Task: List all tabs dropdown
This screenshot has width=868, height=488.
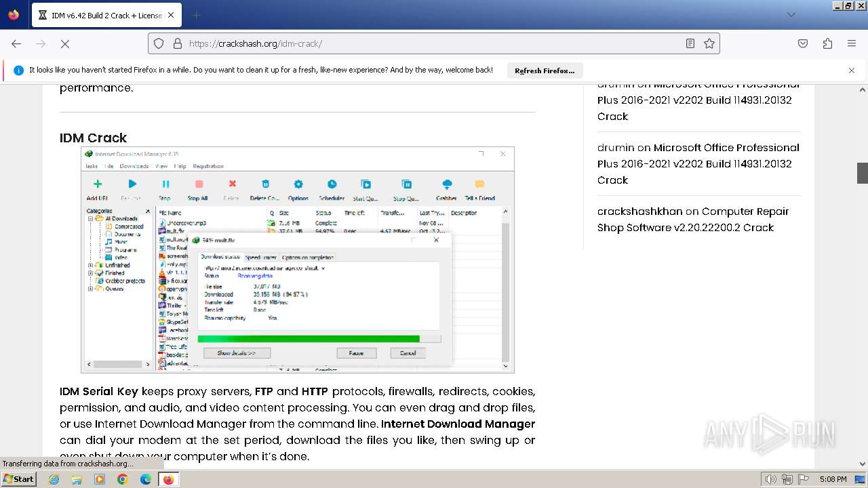Action: [791, 15]
